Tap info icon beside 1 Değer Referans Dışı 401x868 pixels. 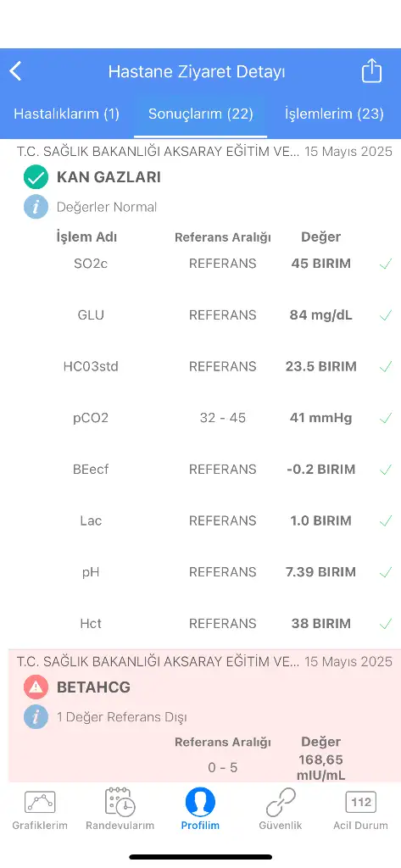tap(36, 717)
